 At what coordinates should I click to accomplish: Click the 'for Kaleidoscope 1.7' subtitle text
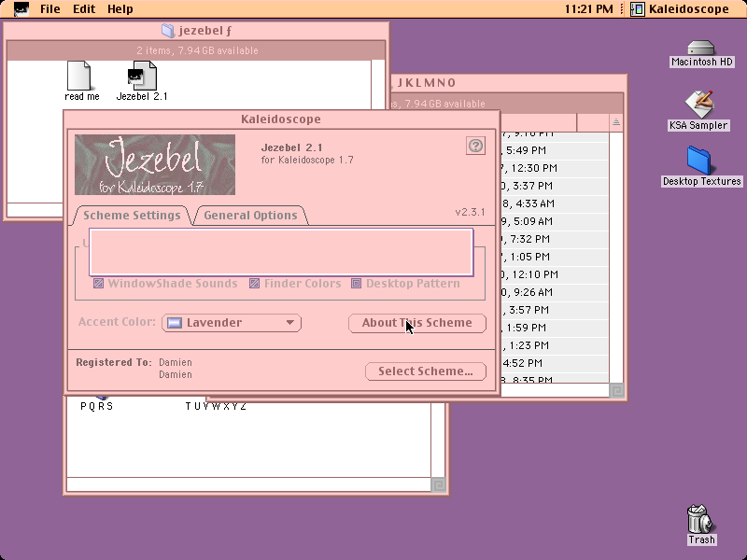tap(307, 160)
